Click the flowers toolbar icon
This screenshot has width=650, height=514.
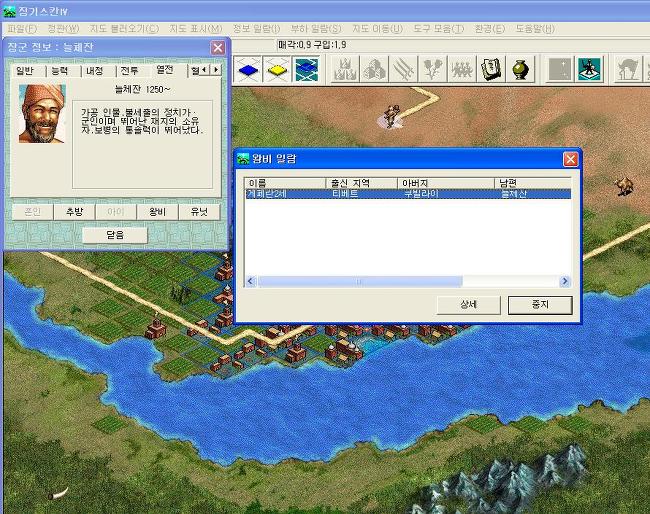(433, 69)
